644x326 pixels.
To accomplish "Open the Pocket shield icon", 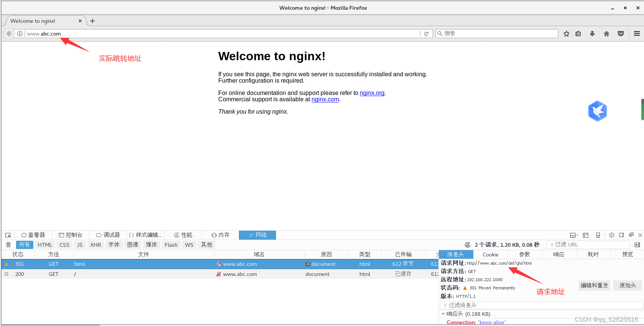I will (x=621, y=34).
